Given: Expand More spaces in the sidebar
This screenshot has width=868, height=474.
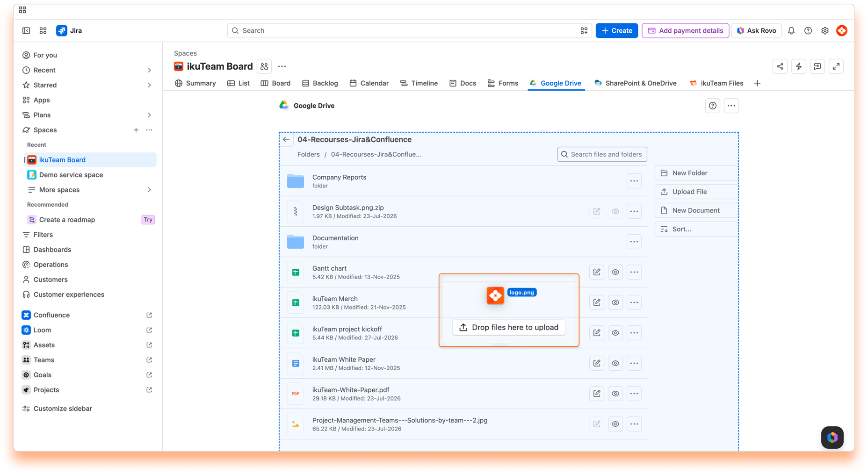Looking at the screenshot, I should 149,190.
